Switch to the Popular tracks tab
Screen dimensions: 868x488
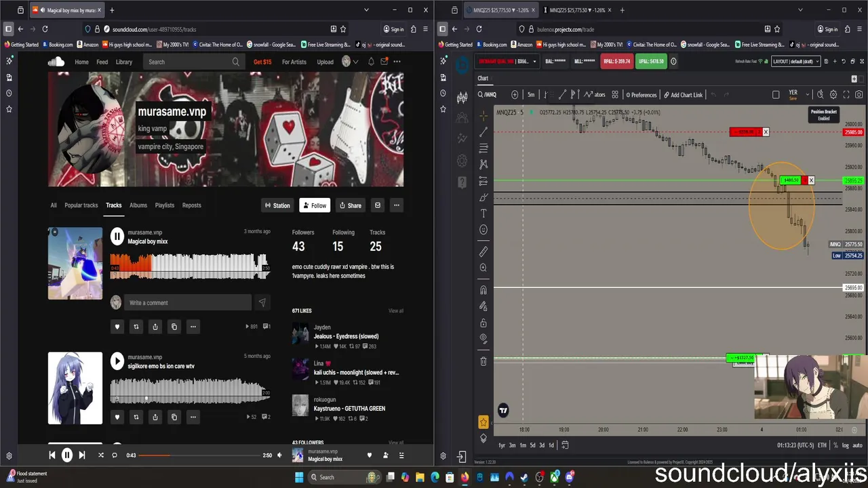pyautogui.click(x=81, y=205)
